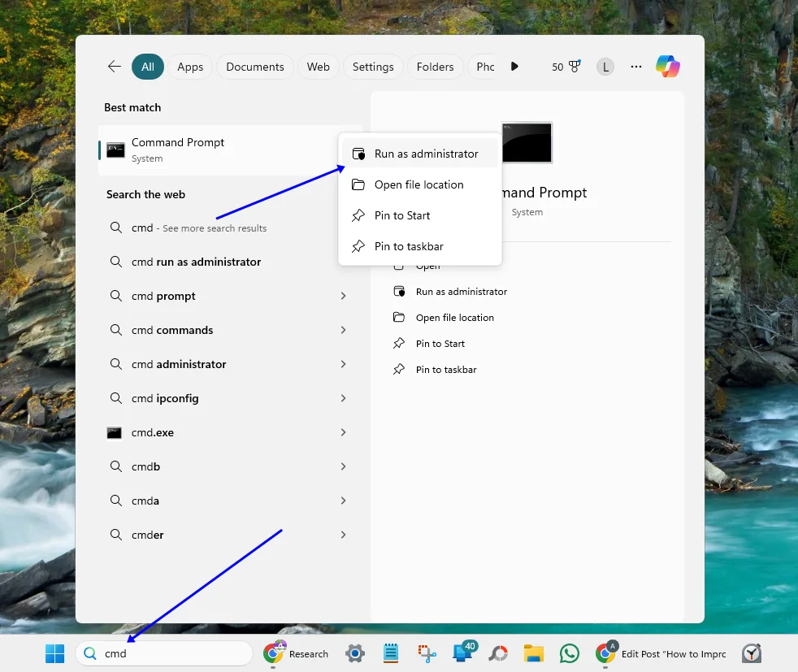Click 'Open file location' in right details pane
The width and height of the screenshot is (798, 672).
pos(454,318)
